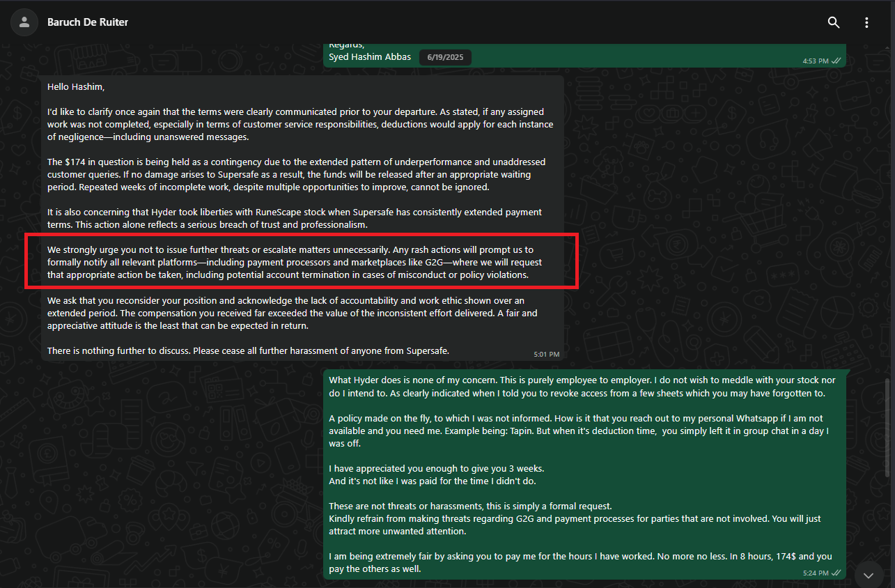Jump to latest with scroll-down arrow button

tap(868, 575)
